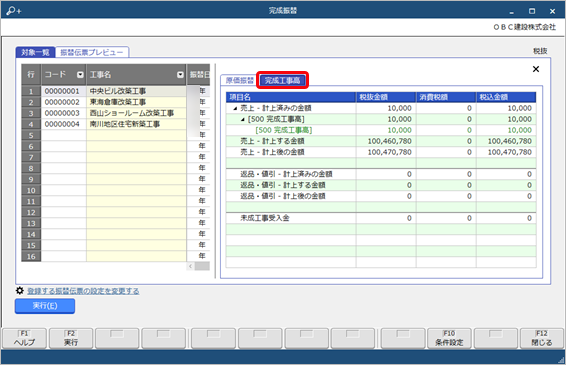Click row header number 16
The height and width of the screenshot is (365, 566).
click(x=31, y=256)
